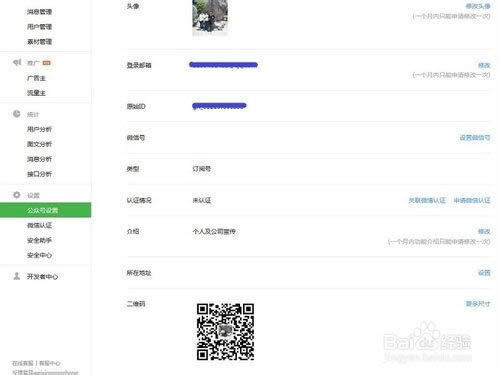Viewport: 500px width, 375px height.
Task: Go to 广告主 under 推广
Action: (x=36, y=78)
